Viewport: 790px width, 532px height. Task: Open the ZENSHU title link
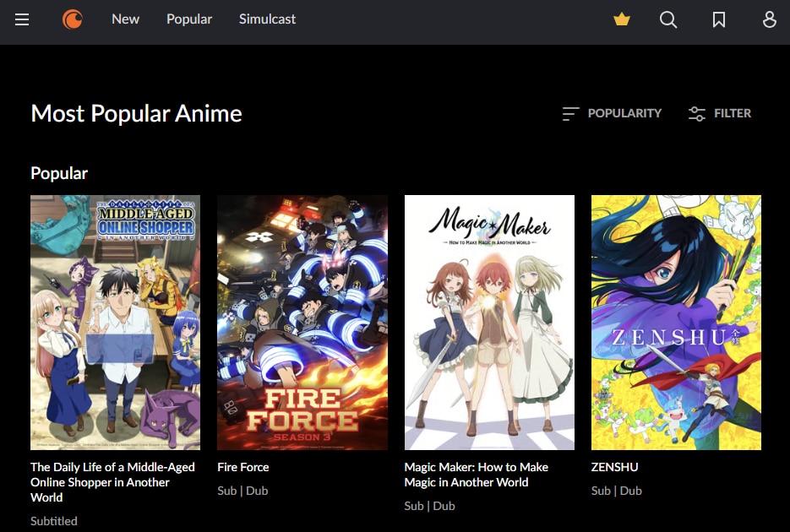tap(614, 467)
